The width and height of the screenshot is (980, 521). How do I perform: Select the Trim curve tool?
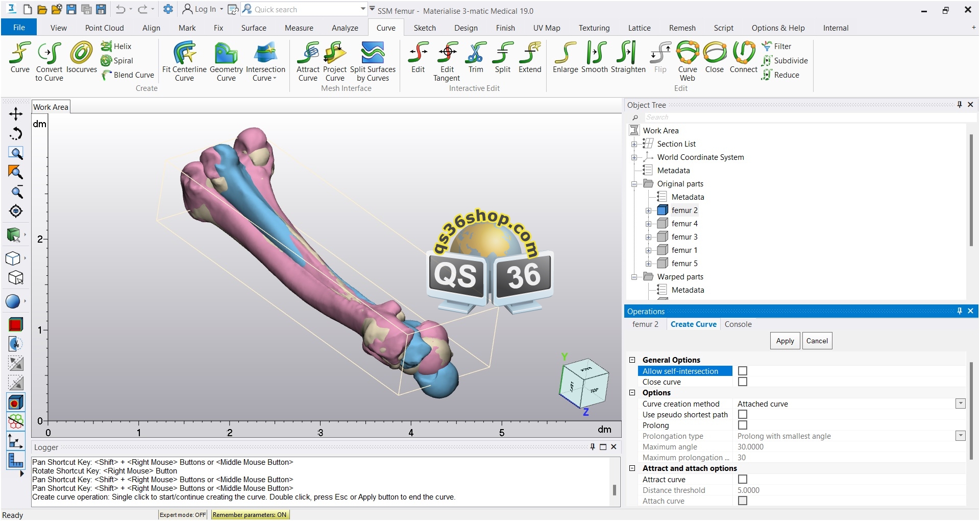(x=476, y=58)
